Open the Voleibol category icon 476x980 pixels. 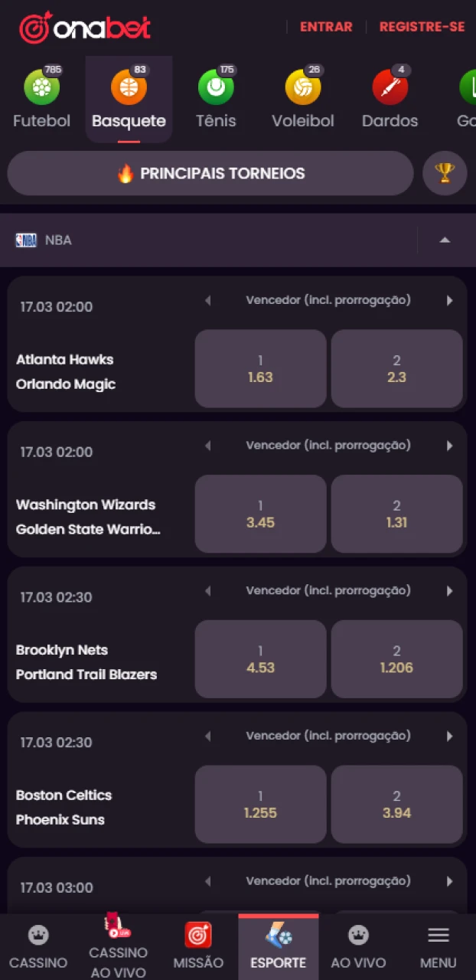303,87
